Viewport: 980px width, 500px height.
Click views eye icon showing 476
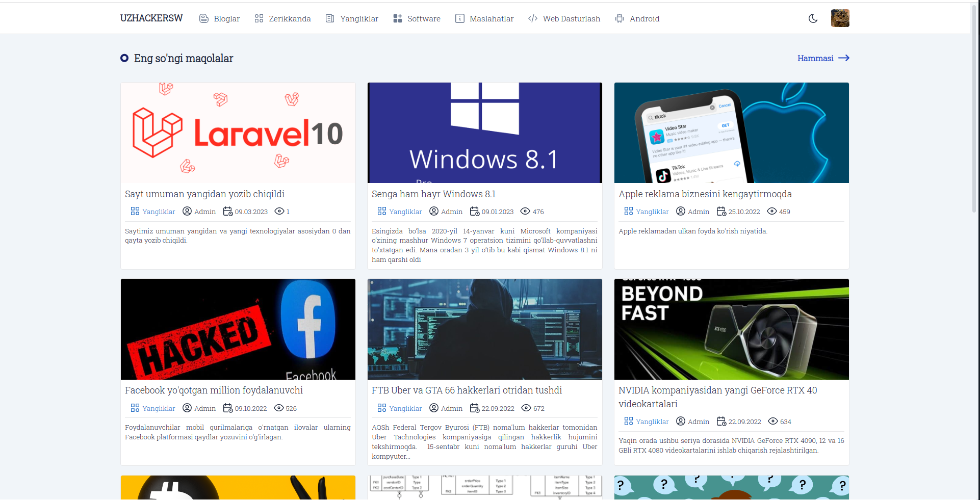point(525,211)
